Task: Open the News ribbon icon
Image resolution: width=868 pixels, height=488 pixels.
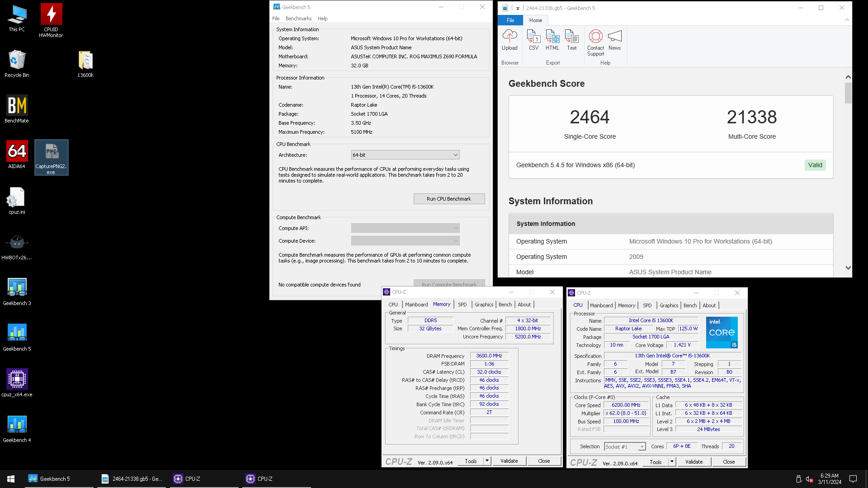Action: (x=615, y=40)
